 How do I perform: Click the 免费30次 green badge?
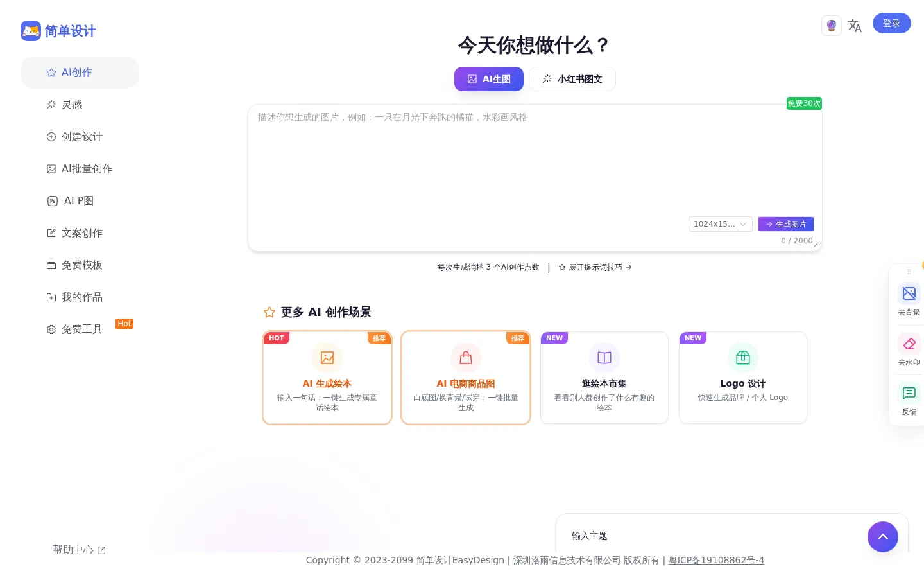tap(804, 103)
